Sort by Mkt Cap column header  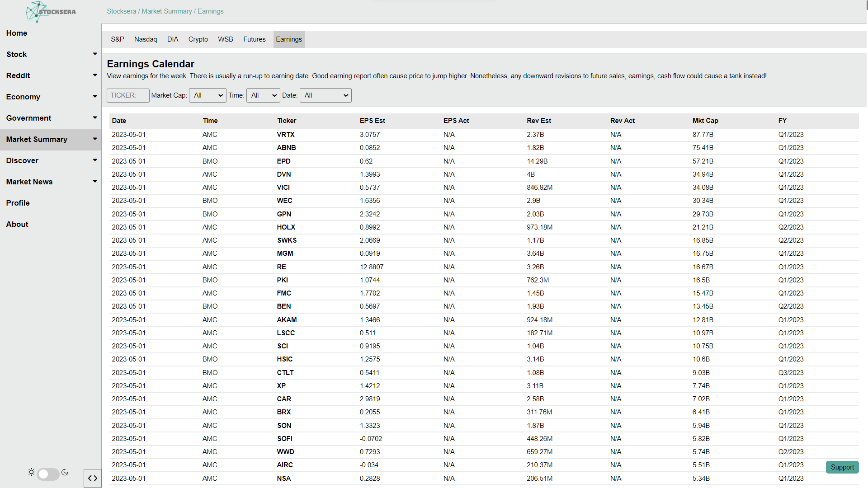pos(705,121)
